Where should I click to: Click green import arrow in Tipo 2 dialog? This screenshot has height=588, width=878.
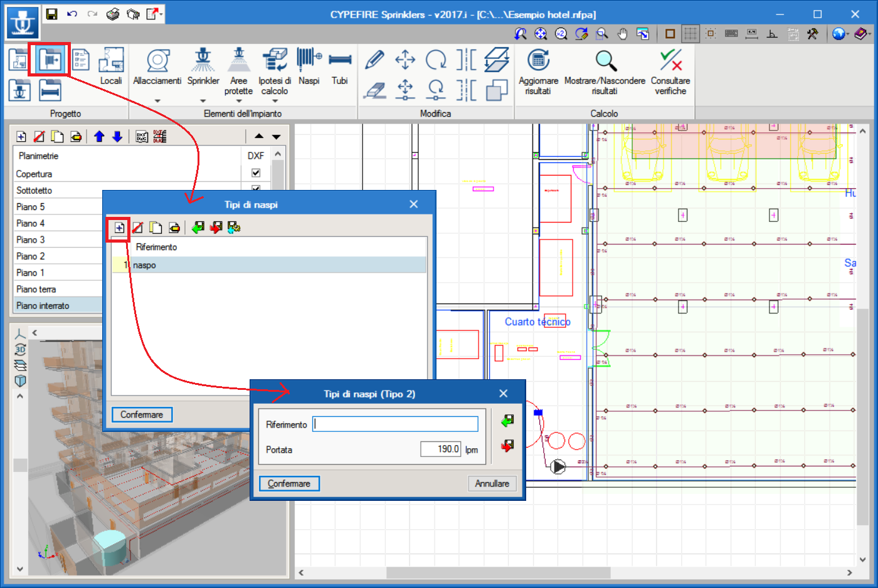[x=507, y=421]
